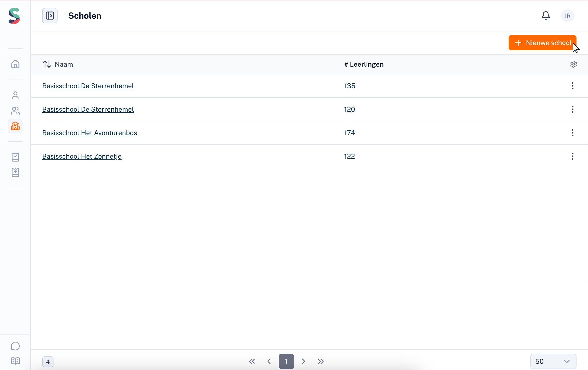Screen dimensions: 588x370
Task: Click the single person sidebar icon
Action: pyautogui.click(x=15, y=95)
